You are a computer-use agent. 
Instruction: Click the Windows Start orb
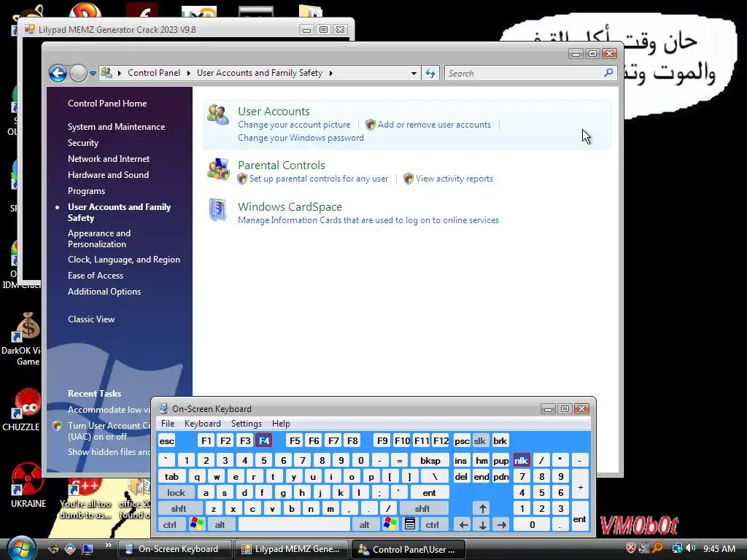tap(21, 548)
